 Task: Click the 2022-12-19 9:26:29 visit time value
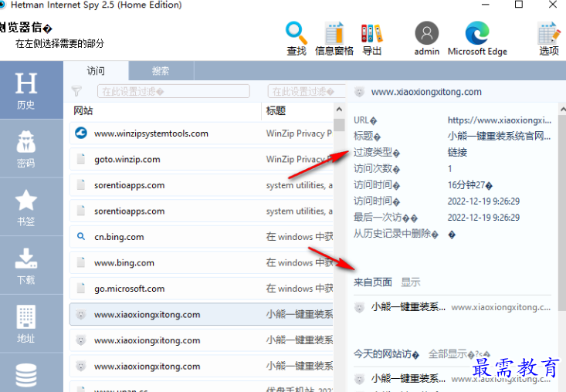483,201
